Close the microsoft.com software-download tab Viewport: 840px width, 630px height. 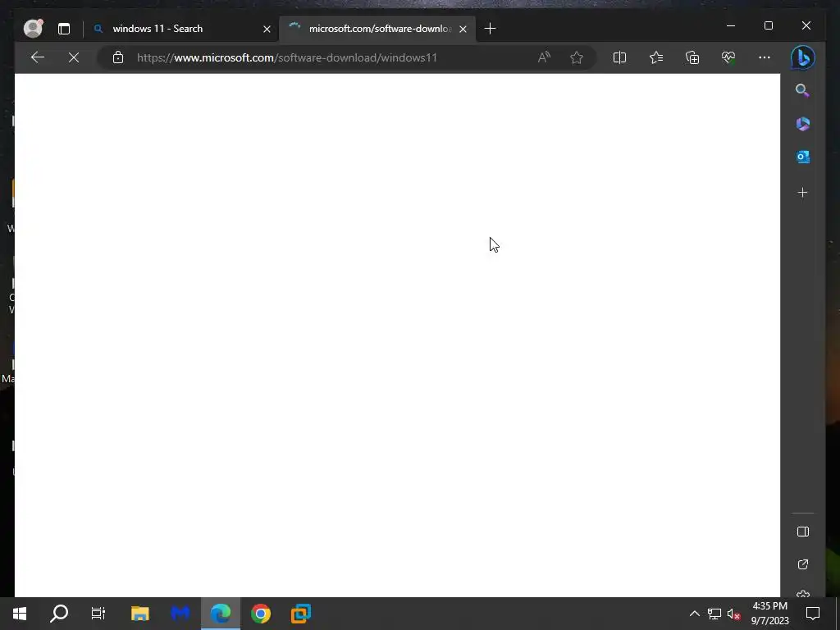pos(463,29)
